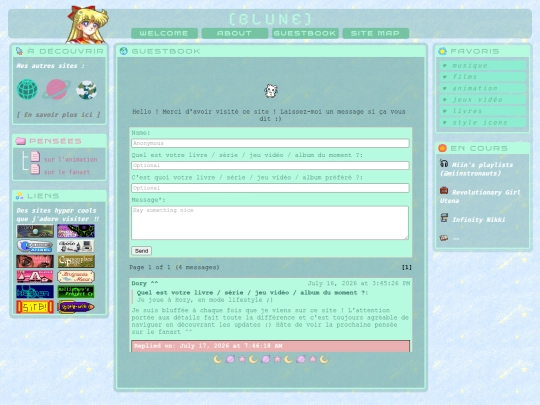Focus the 'album préféré' Optional field
540x405 pixels.
click(270, 188)
